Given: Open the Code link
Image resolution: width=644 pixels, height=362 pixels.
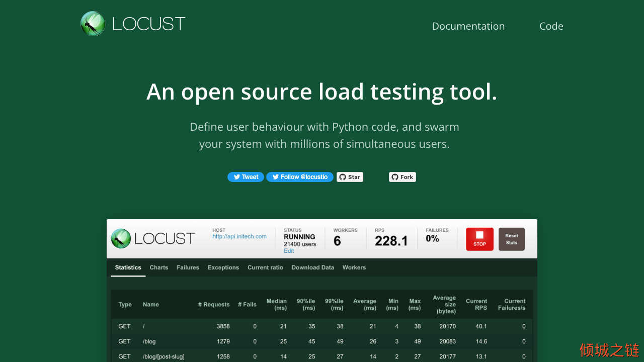Looking at the screenshot, I should tap(551, 26).
